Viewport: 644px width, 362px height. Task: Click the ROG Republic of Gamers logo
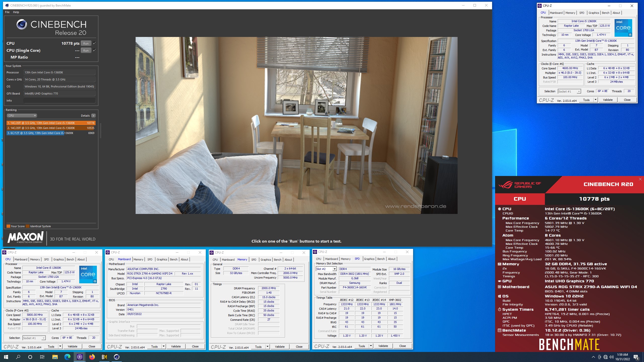[519, 185]
